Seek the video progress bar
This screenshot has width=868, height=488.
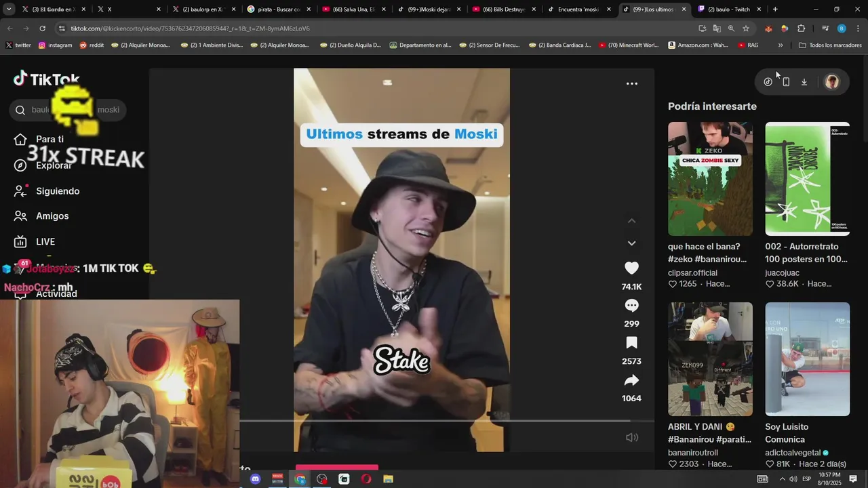coord(446,422)
